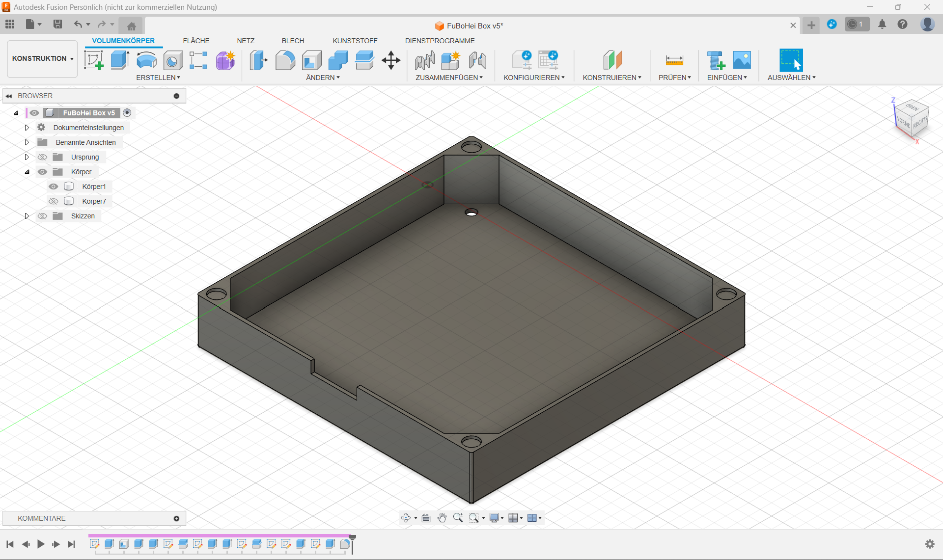
Task: Open the DIENSTPROGRAMME tab
Action: tap(440, 41)
